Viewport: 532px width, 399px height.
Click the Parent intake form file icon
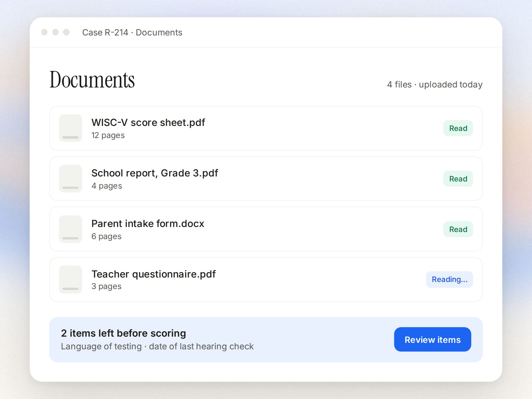[x=70, y=229]
